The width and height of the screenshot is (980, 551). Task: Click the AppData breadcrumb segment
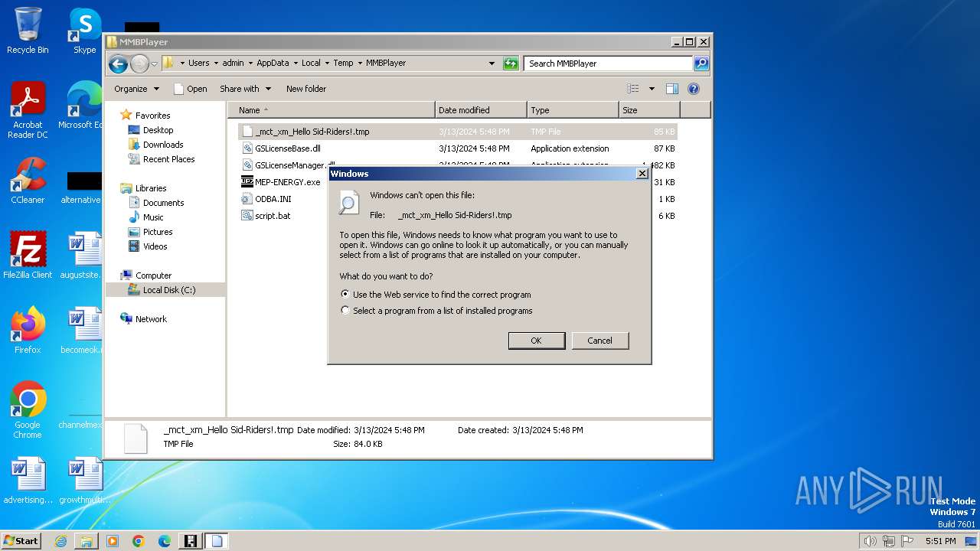(273, 64)
